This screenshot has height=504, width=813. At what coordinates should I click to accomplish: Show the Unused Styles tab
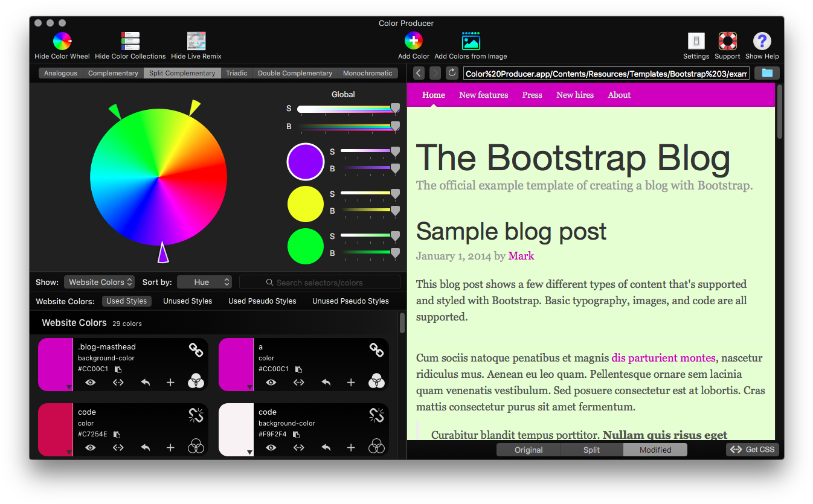pyautogui.click(x=187, y=301)
